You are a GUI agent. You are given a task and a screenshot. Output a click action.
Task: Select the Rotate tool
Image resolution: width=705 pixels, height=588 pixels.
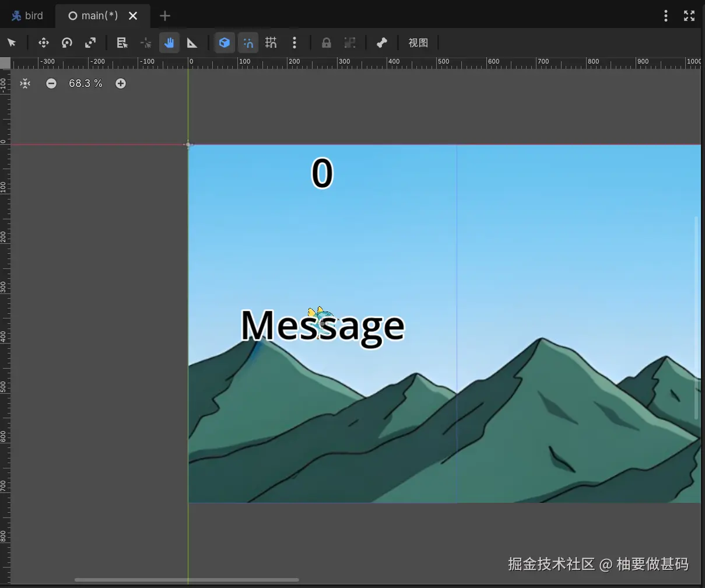[67, 43]
